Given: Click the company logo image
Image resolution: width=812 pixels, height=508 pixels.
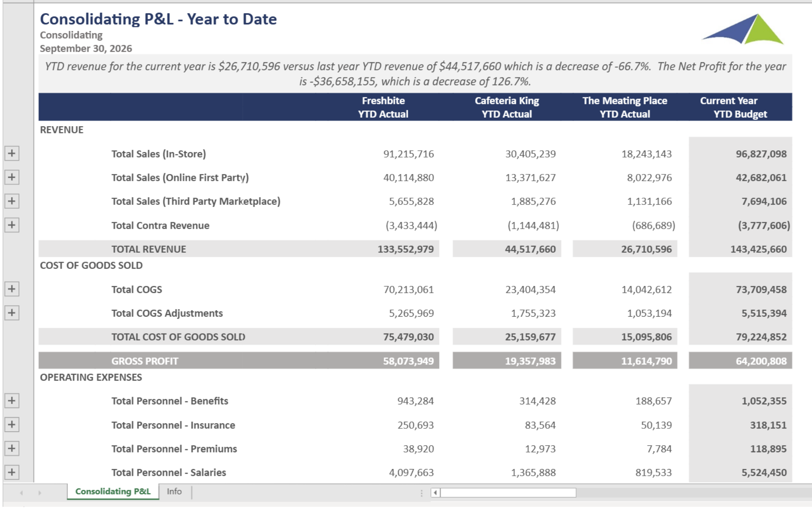Looking at the screenshot, I should pos(743,29).
